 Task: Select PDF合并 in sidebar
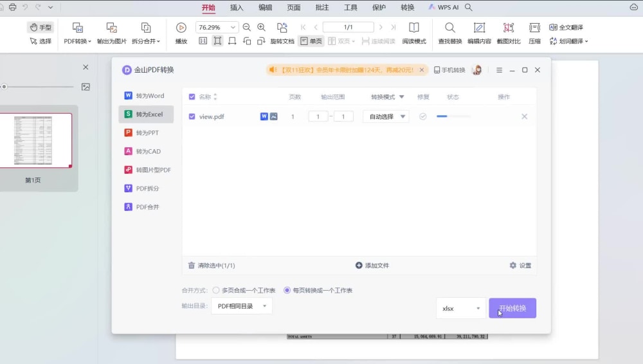point(146,207)
